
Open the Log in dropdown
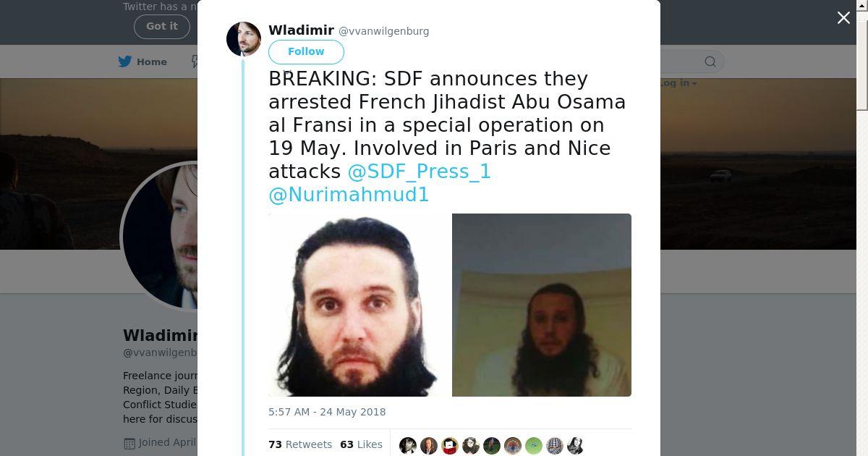click(x=678, y=83)
